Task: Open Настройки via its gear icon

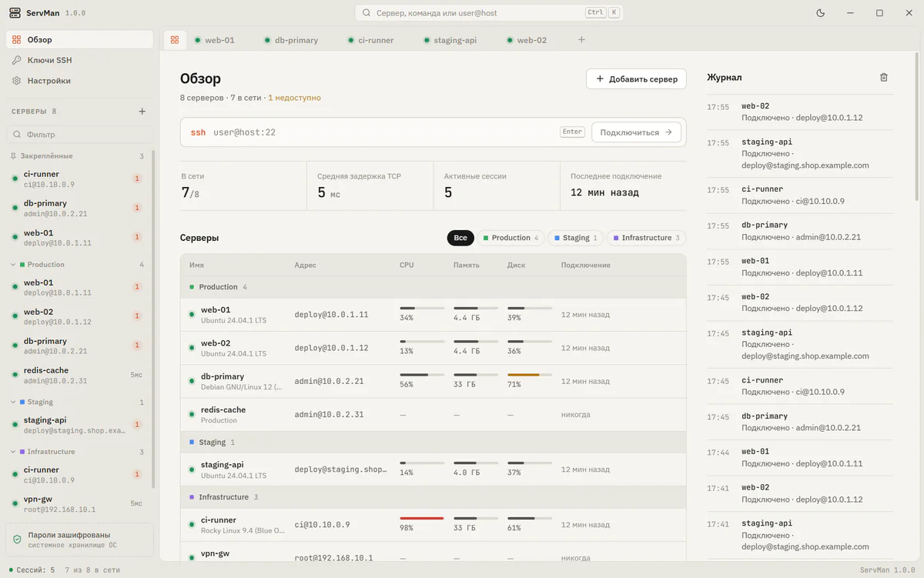Action: click(17, 81)
